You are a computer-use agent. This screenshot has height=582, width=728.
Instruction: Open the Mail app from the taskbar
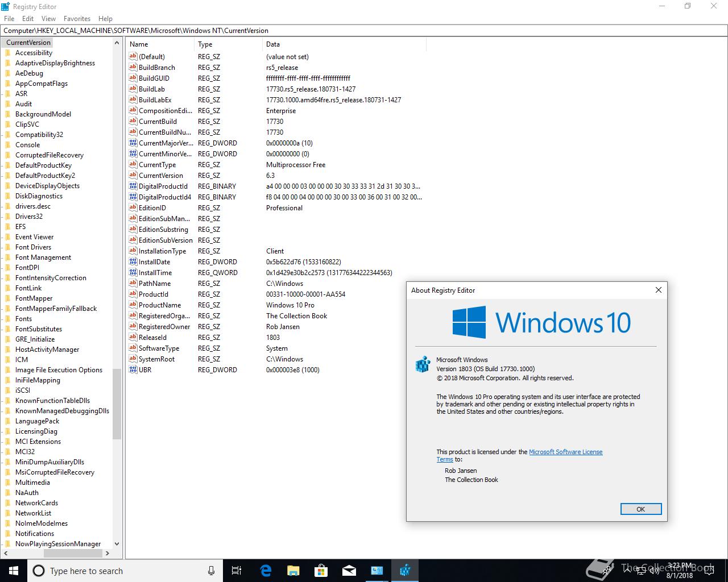(349, 571)
